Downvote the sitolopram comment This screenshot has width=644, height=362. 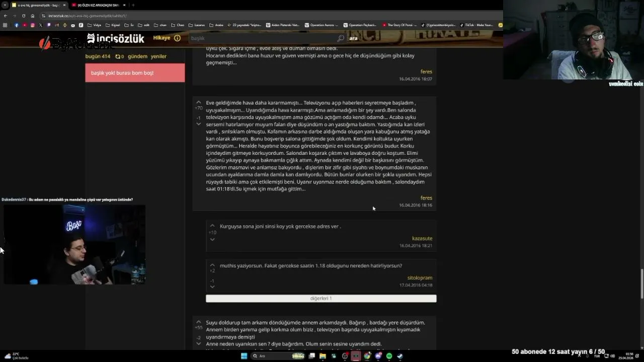pos(212,287)
